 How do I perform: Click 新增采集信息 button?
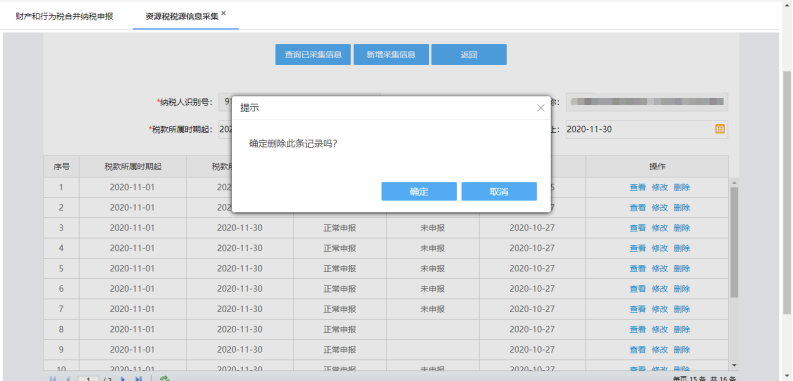point(391,55)
